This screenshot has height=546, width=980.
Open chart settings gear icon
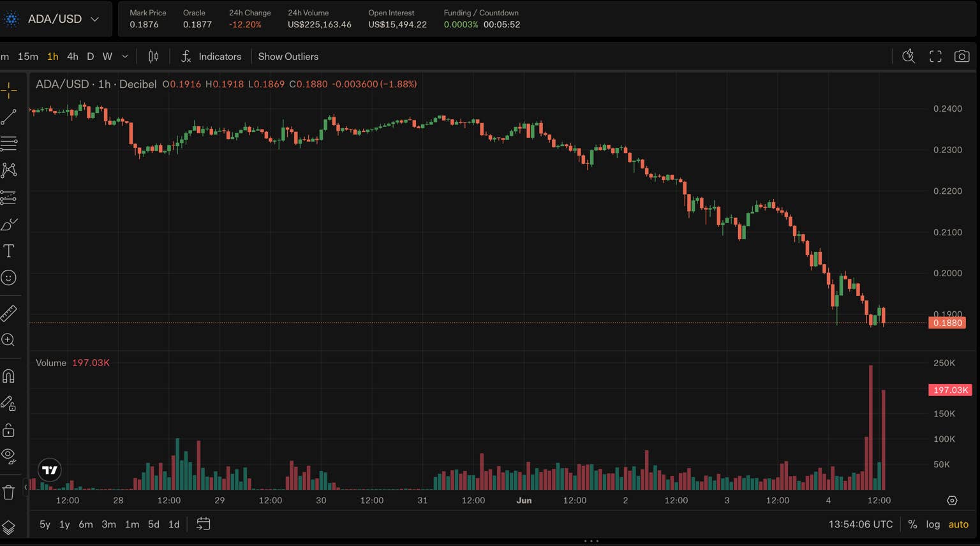coord(952,501)
